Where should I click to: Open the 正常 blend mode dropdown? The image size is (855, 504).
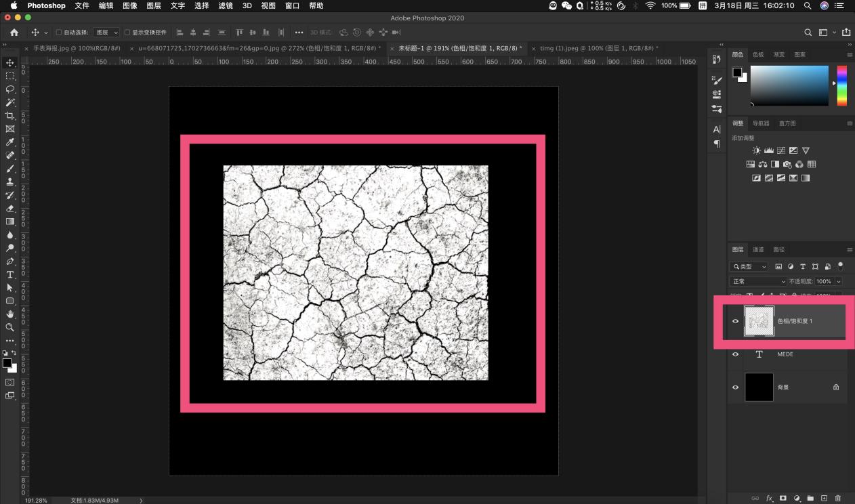click(758, 281)
